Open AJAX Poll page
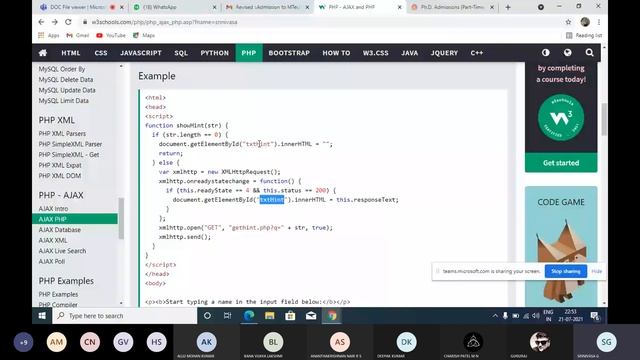 (51, 262)
